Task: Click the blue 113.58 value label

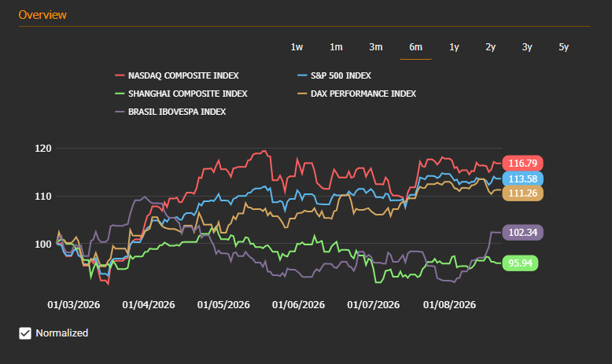Action: tap(522, 179)
